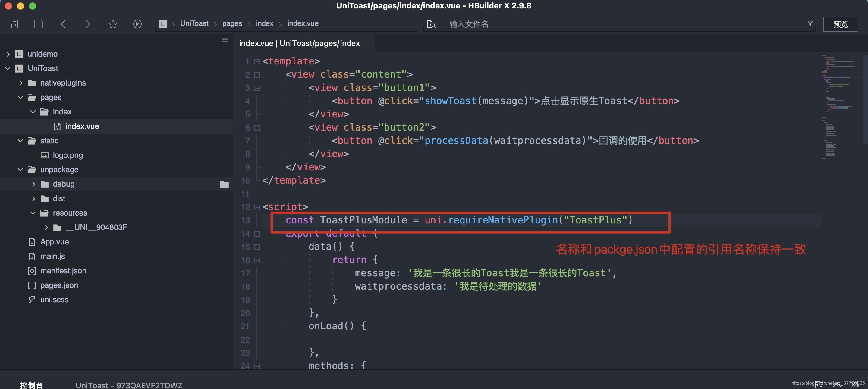
Task: Select the index.vue editor tab
Action: click(300, 43)
